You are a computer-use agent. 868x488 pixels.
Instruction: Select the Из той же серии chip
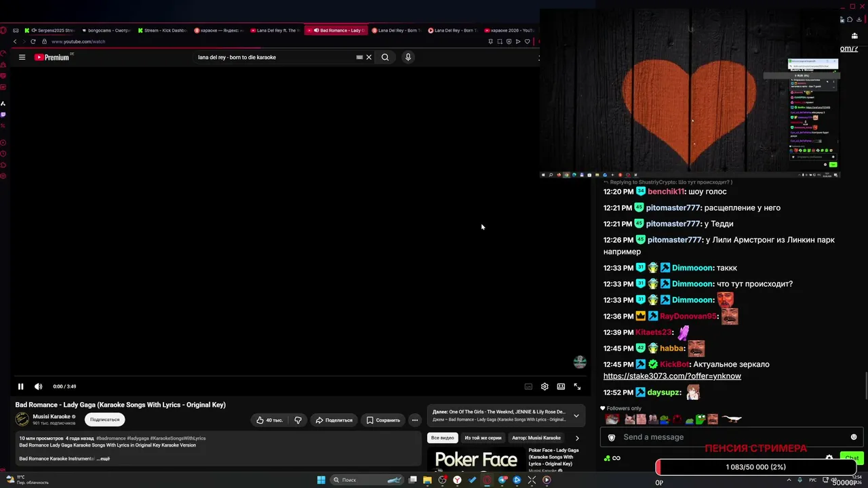pos(483,438)
